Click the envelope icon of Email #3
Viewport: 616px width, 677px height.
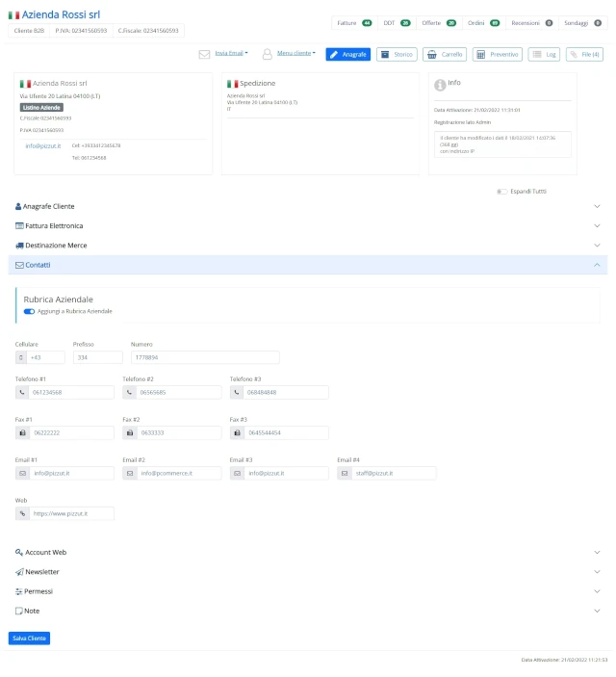[237, 473]
